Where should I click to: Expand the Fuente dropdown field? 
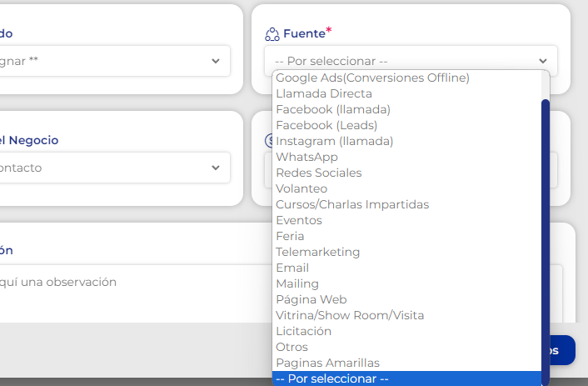click(x=411, y=61)
